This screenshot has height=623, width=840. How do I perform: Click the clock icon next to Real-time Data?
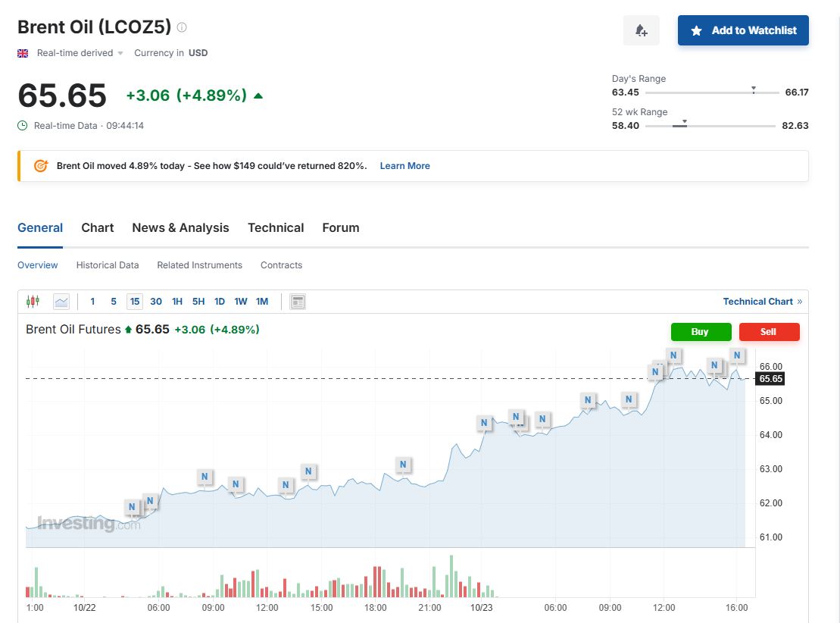(x=23, y=126)
